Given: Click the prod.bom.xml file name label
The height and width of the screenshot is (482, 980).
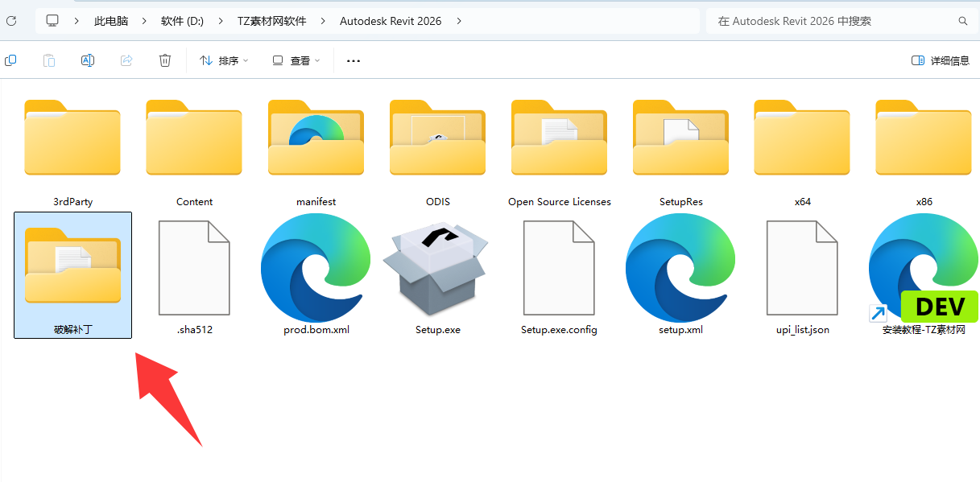Looking at the screenshot, I should [x=316, y=330].
